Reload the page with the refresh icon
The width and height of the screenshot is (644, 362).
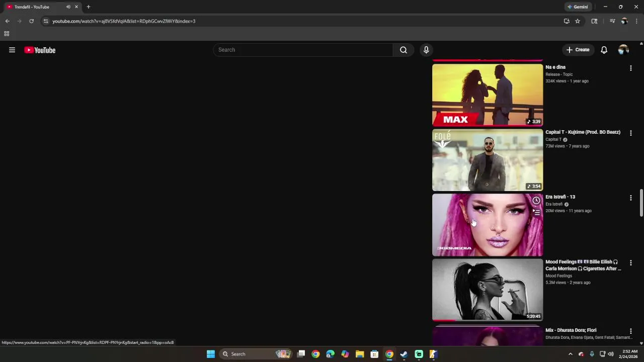pyautogui.click(x=31, y=21)
